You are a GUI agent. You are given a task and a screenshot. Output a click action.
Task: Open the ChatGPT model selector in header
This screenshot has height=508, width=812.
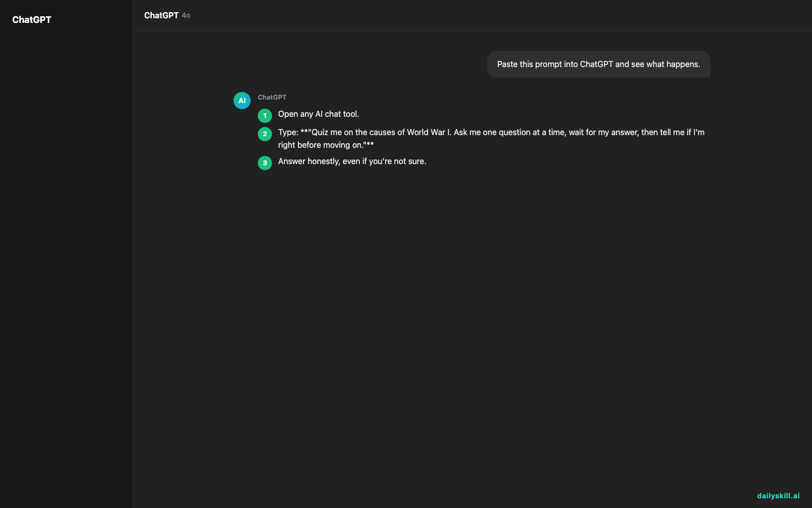pos(167,15)
